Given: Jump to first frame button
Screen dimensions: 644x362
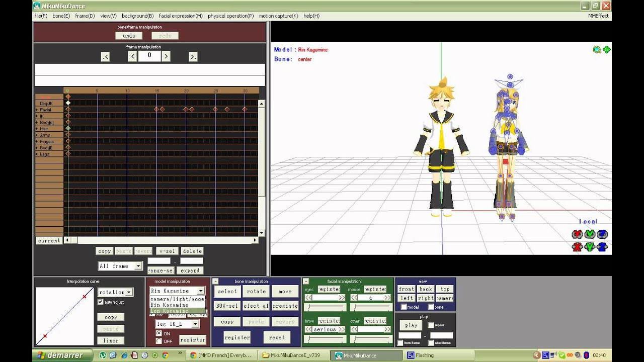Looking at the screenshot, I should coord(105,57).
